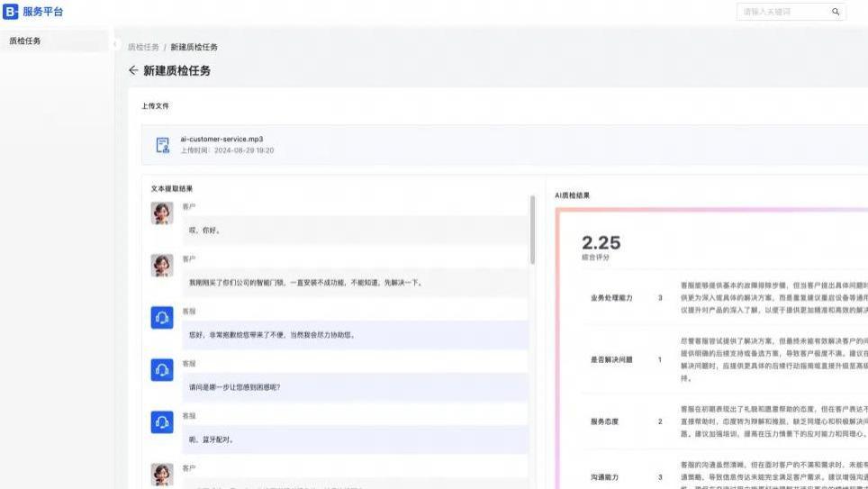Open file ai-customer-service.mp3
The width and height of the screenshot is (868, 489).
(222, 139)
